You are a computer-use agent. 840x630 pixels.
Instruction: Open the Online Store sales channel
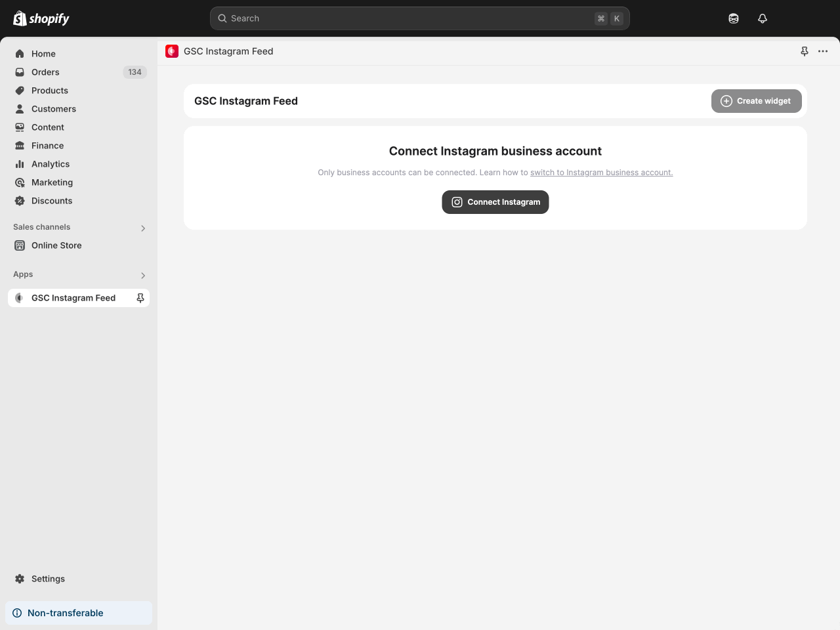click(x=56, y=245)
